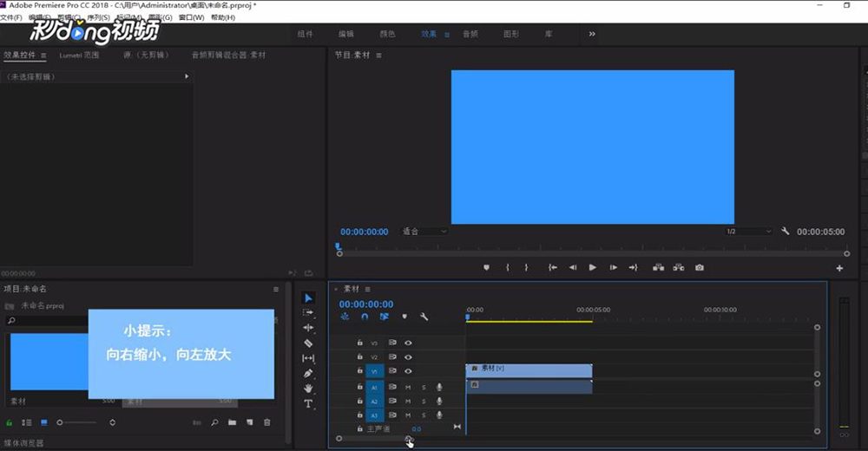Hide track V1 with eye icon
The height and width of the screenshot is (451, 868).
[408, 370]
